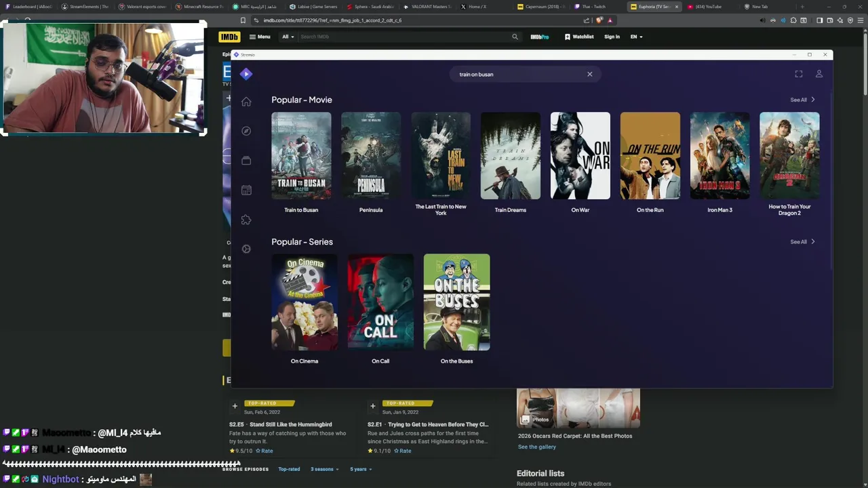
Task: Add S2.E1 episode to watchlist plus icon
Action: coord(372,406)
